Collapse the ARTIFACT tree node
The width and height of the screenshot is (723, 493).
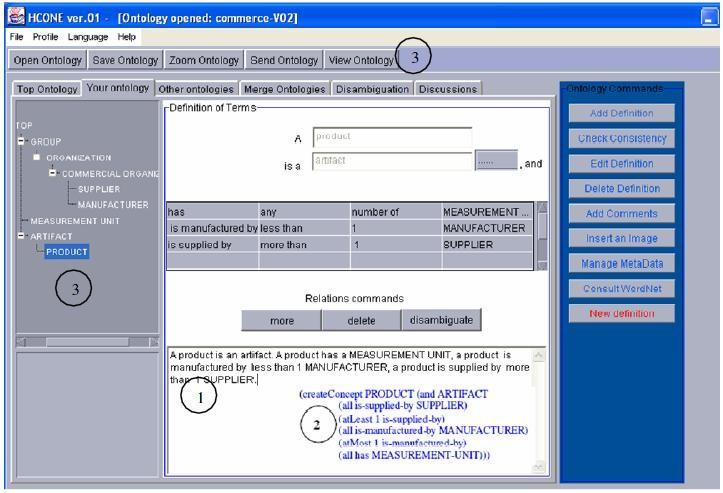(21, 236)
